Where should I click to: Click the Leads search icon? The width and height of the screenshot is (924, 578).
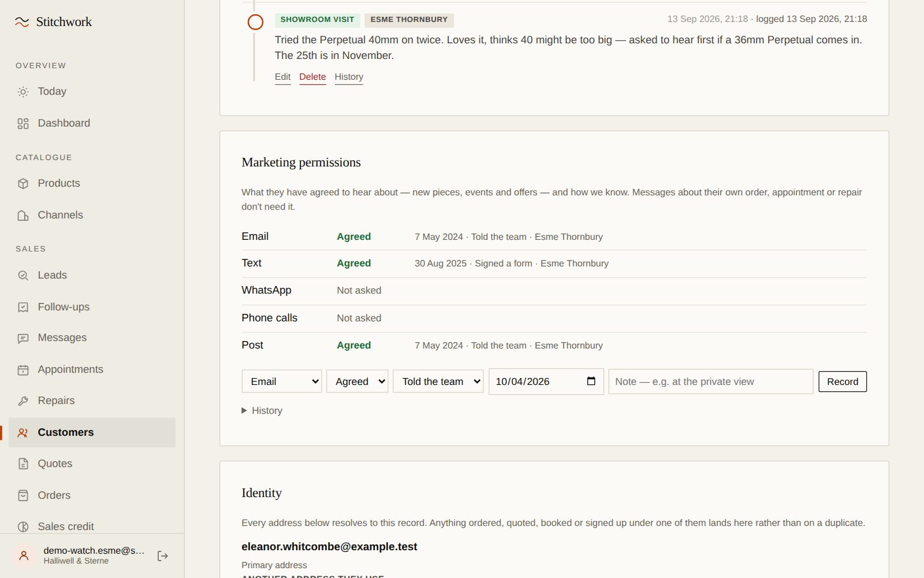[23, 276]
